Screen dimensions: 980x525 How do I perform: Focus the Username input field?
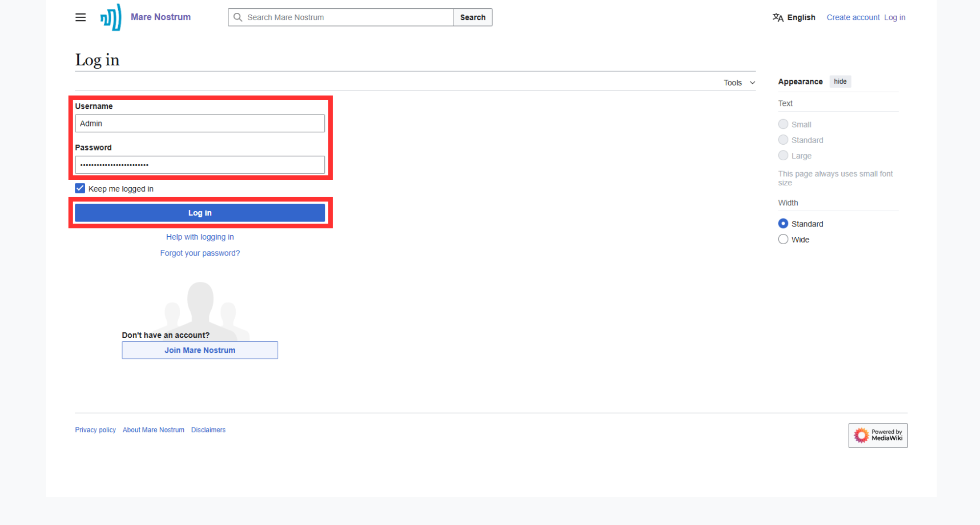200,124
